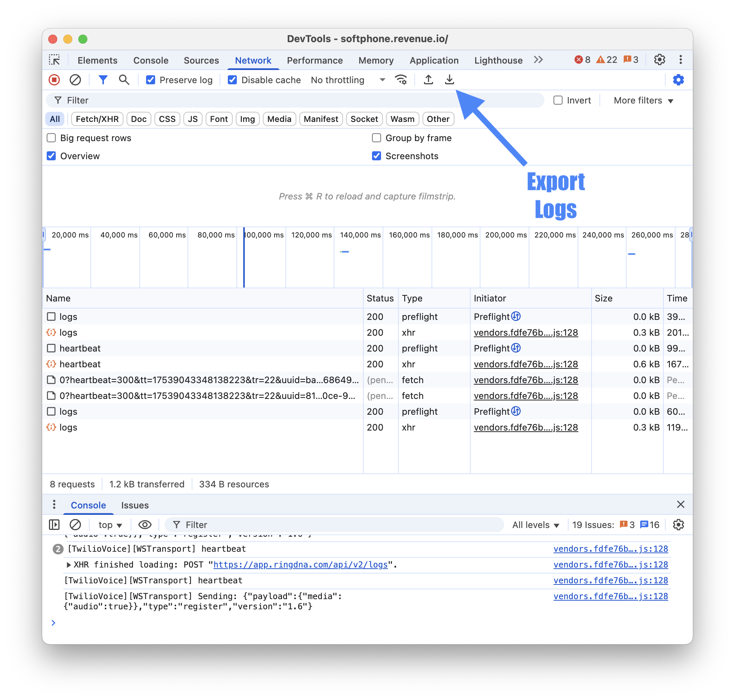Export network logs as HAR
Viewport: 735px width, 700px height.
pos(449,80)
